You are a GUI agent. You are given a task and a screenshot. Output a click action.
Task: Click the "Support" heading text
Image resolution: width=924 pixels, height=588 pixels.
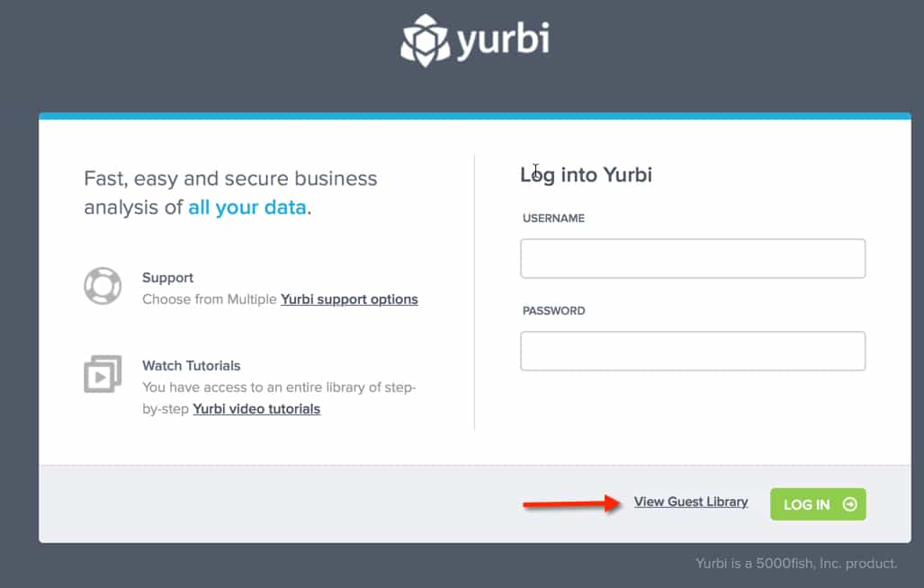(167, 278)
